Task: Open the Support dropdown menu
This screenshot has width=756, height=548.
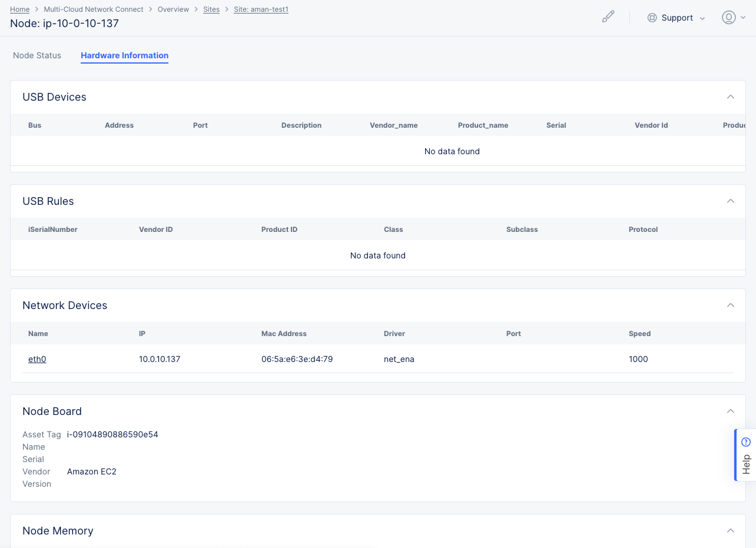Action: click(677, 18)
